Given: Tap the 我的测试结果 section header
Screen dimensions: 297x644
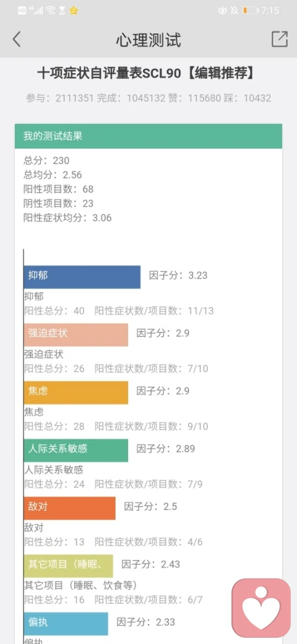Looking at the screenshot, I should 148,136.
